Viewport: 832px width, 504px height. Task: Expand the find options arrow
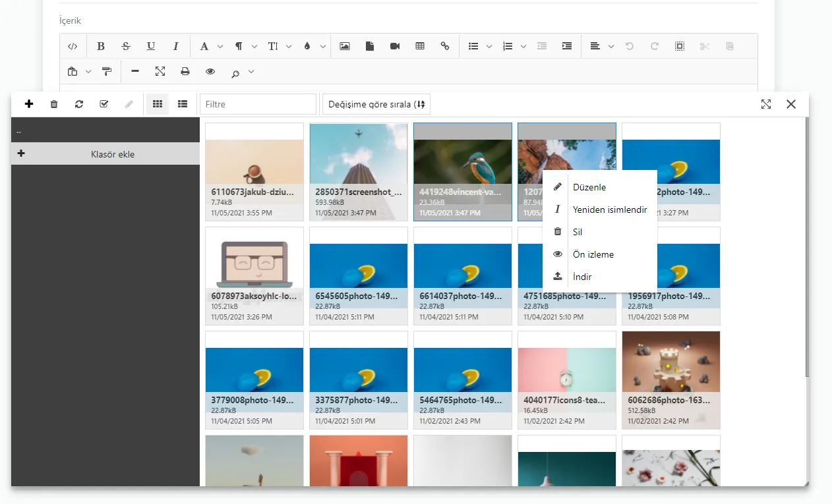pos(251,71)
